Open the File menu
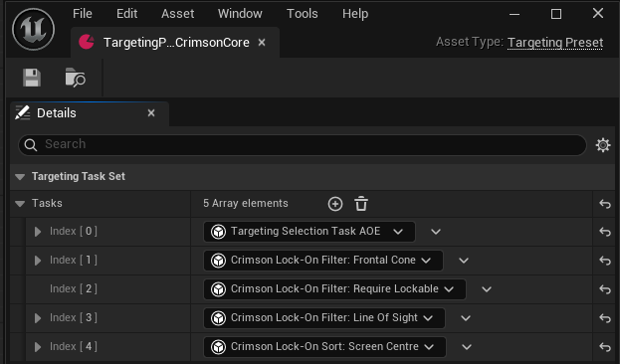Viewport: 620px width, 364px height. 83,14
